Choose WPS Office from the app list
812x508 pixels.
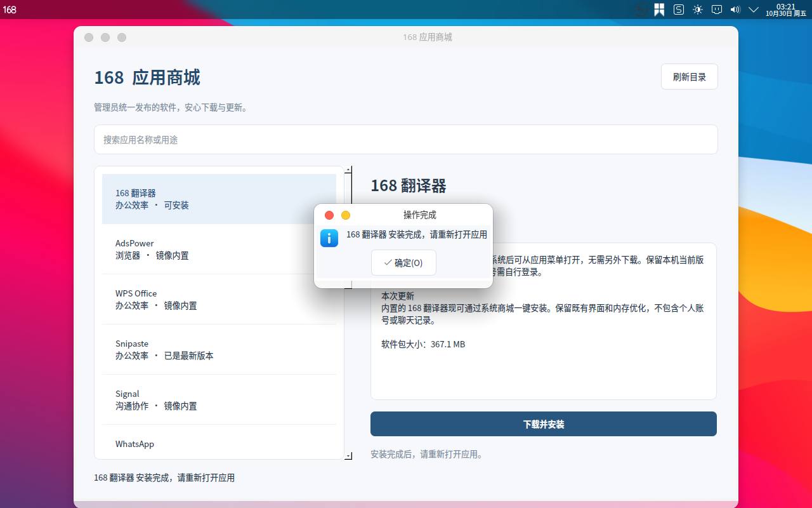pos(219,299)
